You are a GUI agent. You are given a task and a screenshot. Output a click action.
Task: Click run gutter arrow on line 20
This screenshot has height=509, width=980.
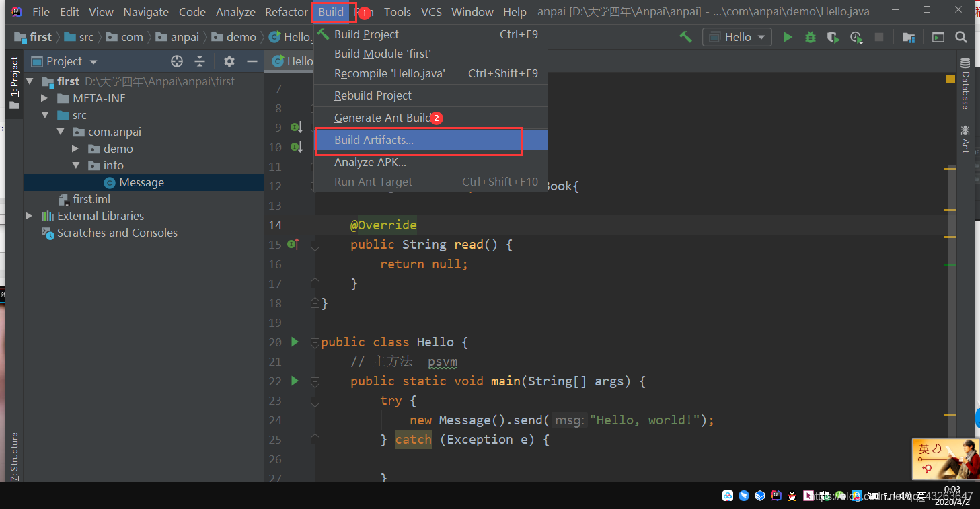(295, 342)
